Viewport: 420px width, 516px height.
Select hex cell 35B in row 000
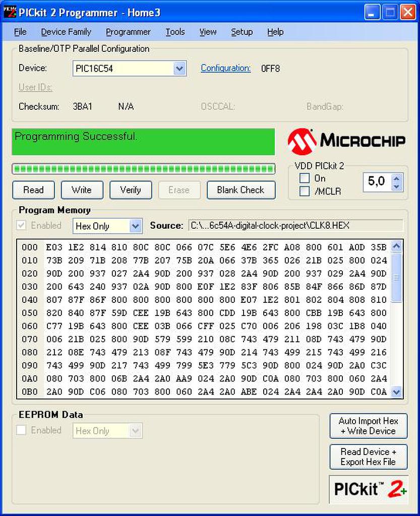pyautogui.click(x=379, y=247)
